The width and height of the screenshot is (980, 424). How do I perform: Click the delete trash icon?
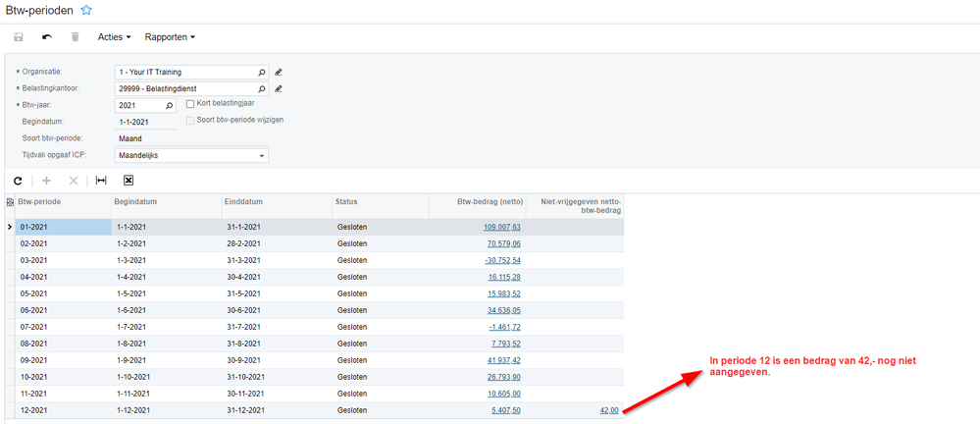75,37
